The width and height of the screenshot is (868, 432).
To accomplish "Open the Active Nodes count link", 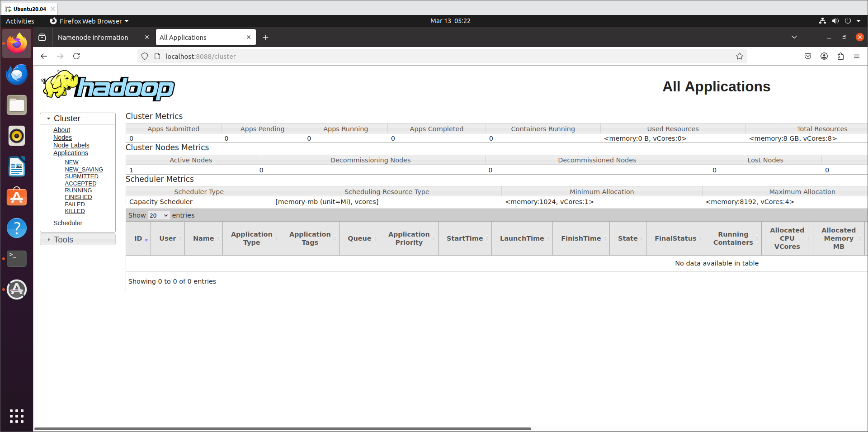I will click(x=131, y=170).
